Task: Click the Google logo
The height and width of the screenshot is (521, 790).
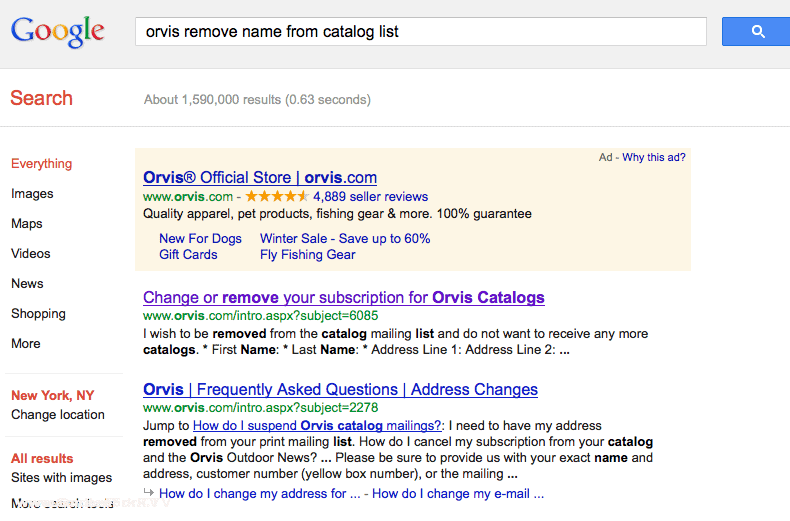Action: click(57, 32)
